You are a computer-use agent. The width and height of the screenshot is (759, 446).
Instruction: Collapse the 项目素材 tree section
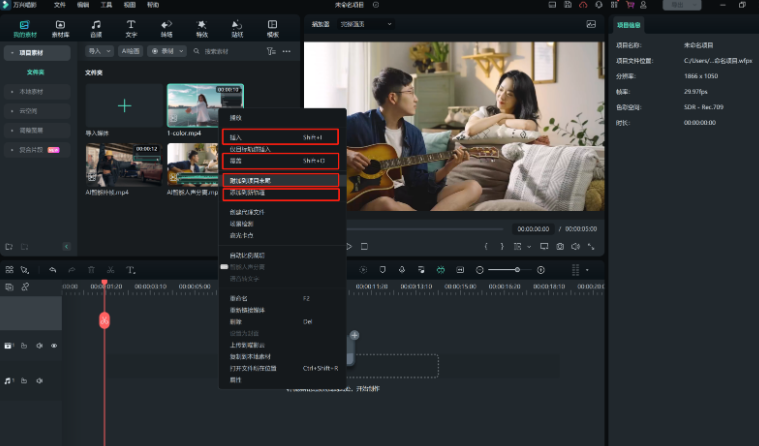10,52
